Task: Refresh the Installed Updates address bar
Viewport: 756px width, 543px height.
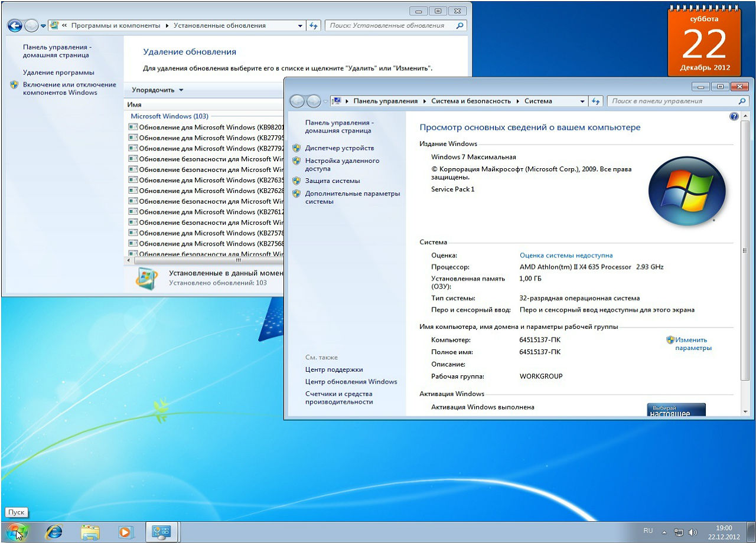Action: click(314, 25)
